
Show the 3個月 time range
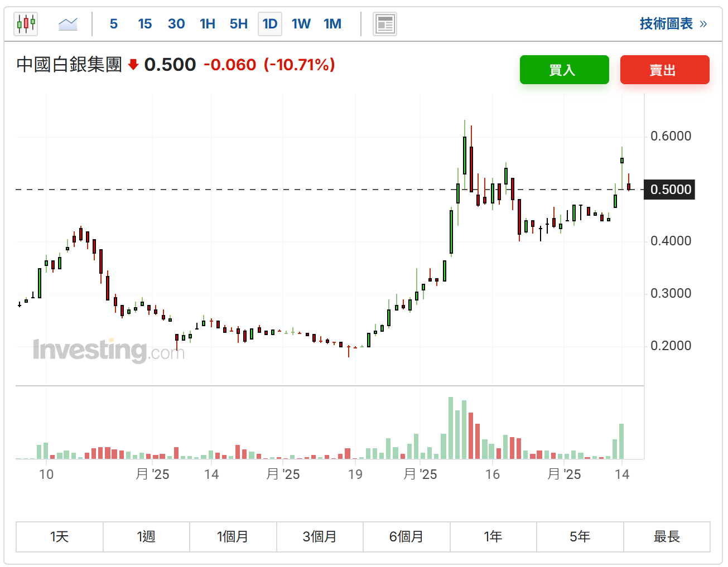point(320,537)
